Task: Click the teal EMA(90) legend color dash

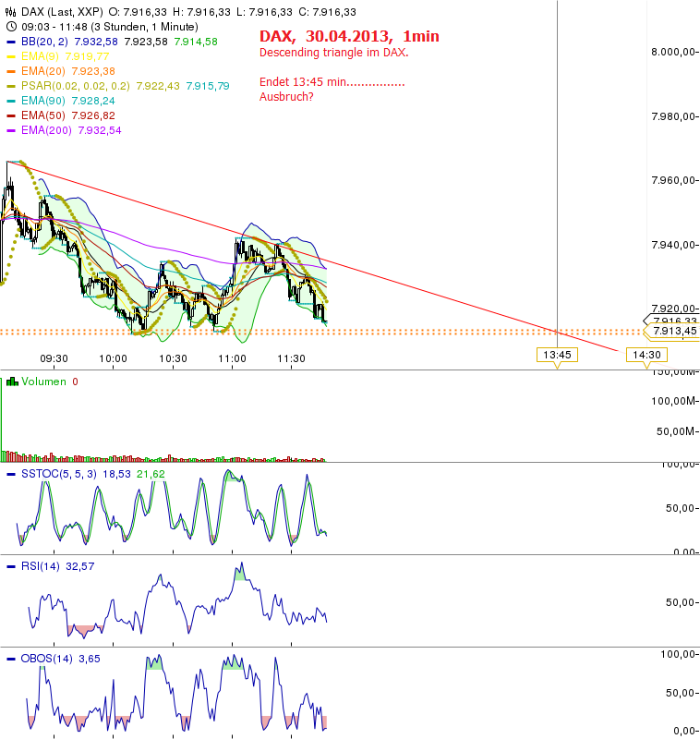Action: click(11, 101)
